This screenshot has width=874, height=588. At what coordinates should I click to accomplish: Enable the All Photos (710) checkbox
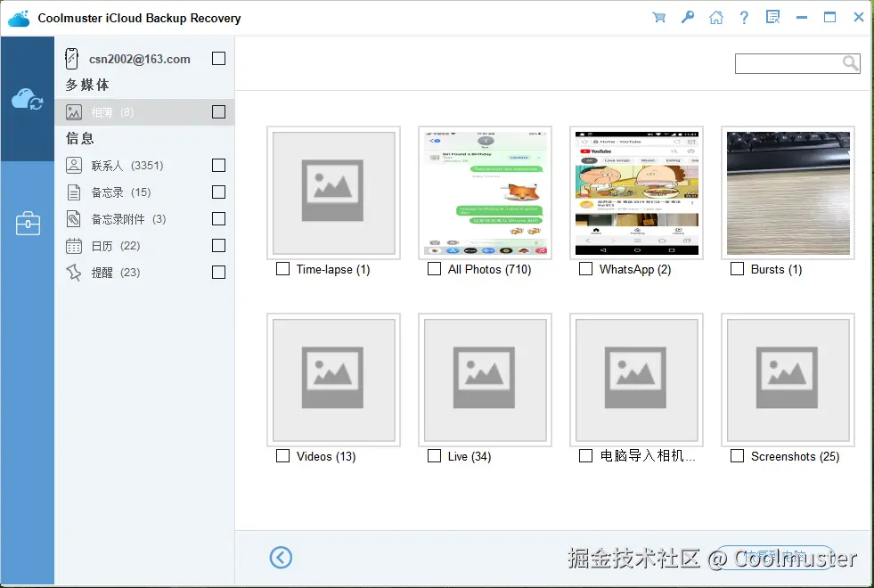(x=434, y=268)
